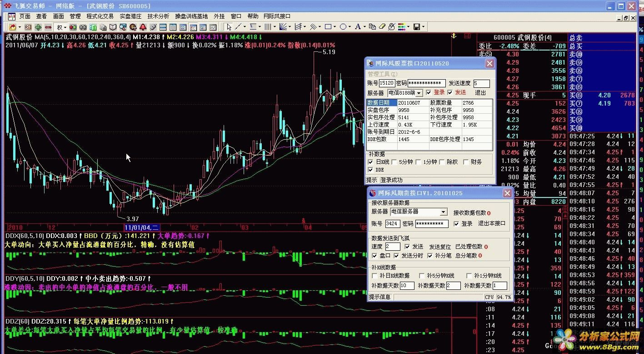This screenshot has height=354, width=644.
Task: Open the 程式化交易 menu
Action: pos(100,16)
